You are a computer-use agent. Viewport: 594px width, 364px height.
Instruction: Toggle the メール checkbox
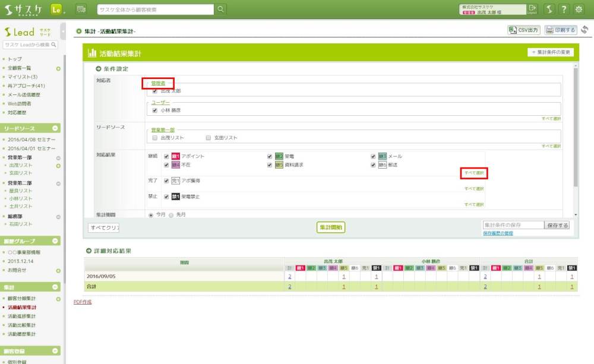[373, 156]
